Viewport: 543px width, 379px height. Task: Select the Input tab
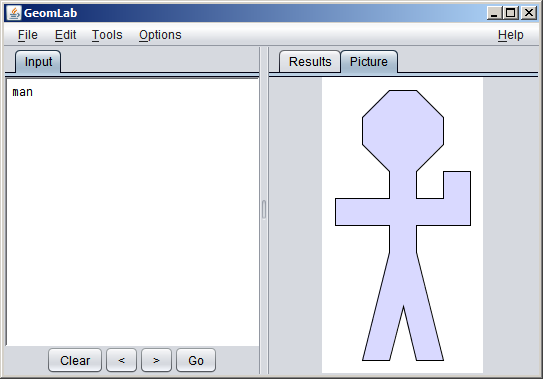tap(38, 62)
